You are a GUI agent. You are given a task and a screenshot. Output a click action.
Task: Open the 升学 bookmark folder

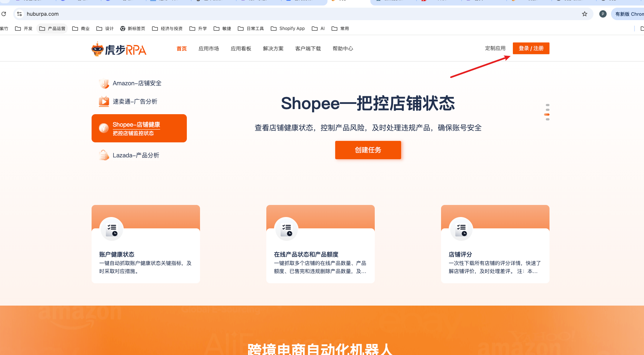click(x=198, y=29)
